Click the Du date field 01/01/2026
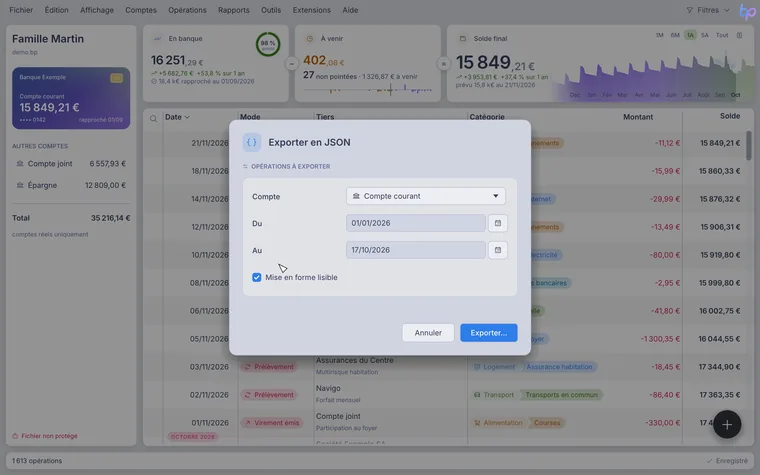The height and width of the screenshot is (475, 760). 415,223
